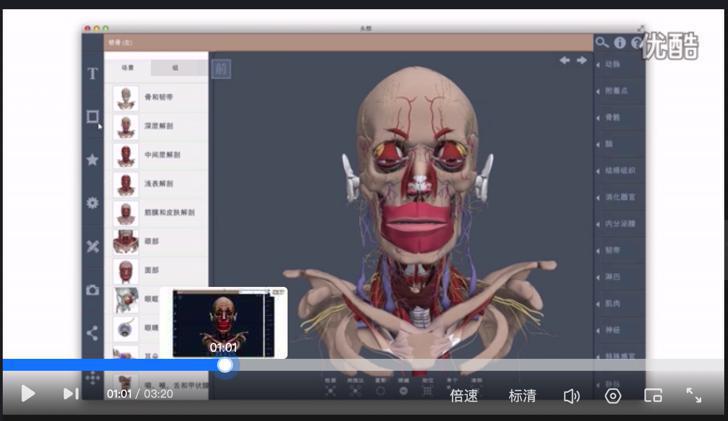This screenshot has width=728, height=421.
Task: Open the 标清 video quality menu
Action: [522, 396]
